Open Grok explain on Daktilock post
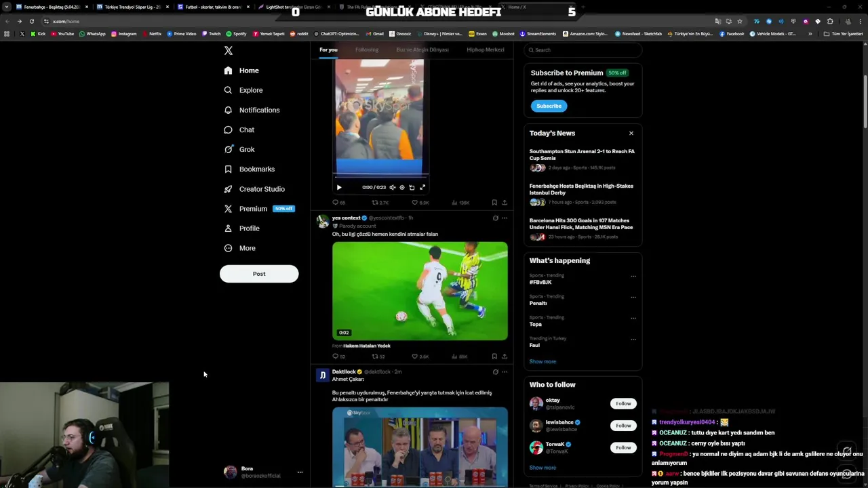Screen dimensions: 868x488 (495, 372)
